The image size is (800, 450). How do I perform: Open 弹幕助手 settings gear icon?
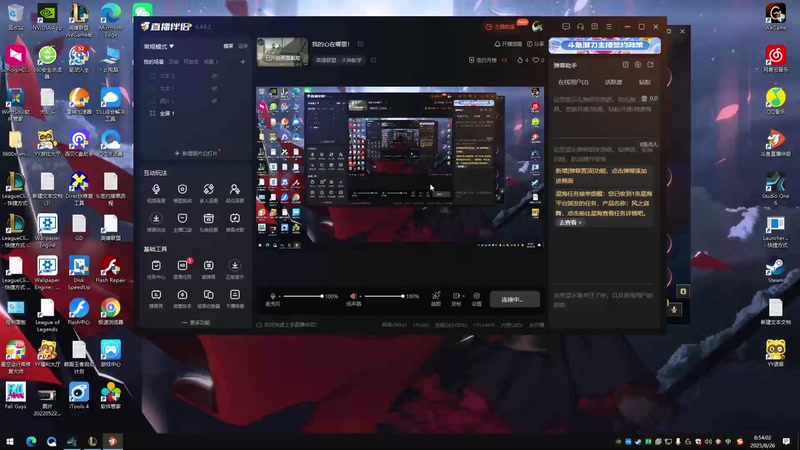pyautogui.click(x=638, y=65)
